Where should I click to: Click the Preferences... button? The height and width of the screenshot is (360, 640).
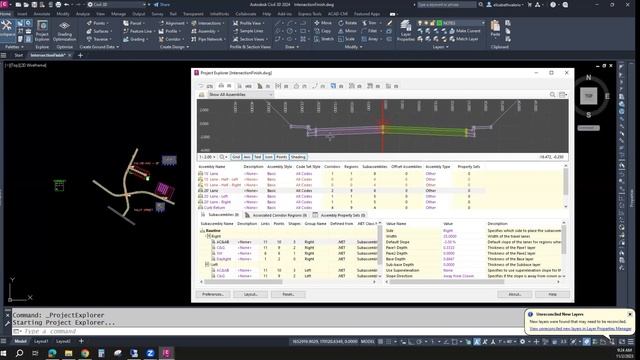click(213, 294)
